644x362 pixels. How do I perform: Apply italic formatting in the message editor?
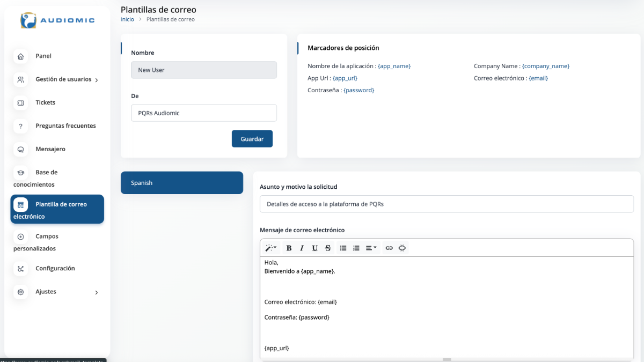point(302,248)
